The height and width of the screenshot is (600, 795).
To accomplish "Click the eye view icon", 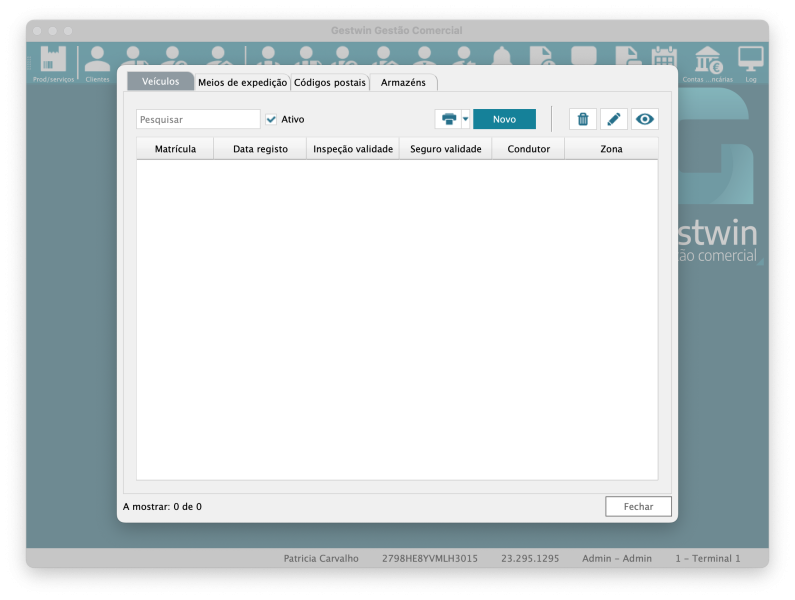I will click(645, 119).
